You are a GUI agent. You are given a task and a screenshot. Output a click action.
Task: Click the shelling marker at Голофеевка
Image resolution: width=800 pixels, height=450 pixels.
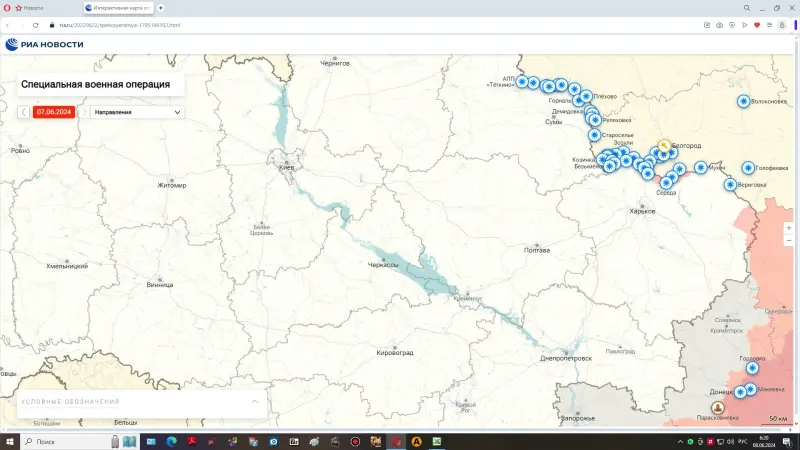748,167
